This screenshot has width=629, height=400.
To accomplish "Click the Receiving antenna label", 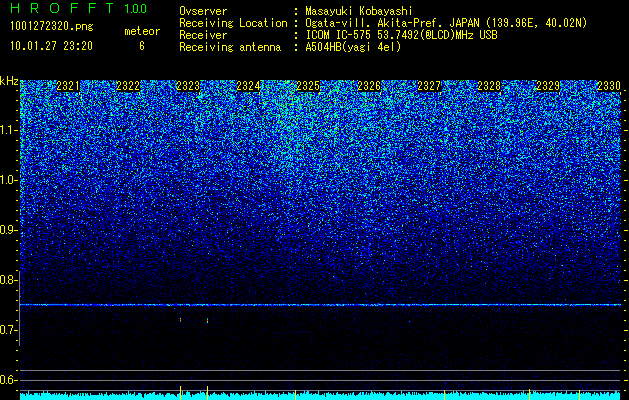I will (x=230, y=47).
